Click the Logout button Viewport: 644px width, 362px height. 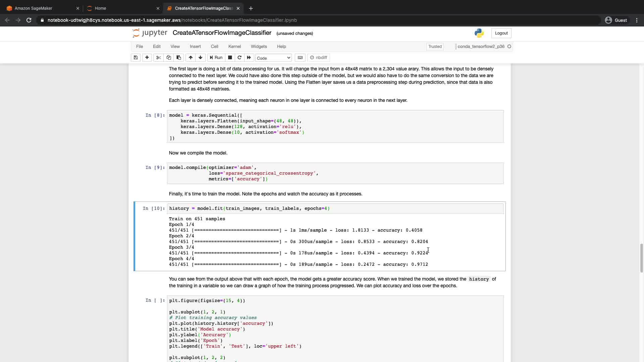(501, 33)
